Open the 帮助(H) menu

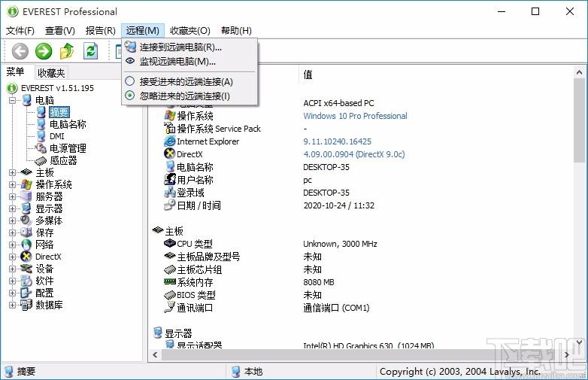(x=236, y=30)
